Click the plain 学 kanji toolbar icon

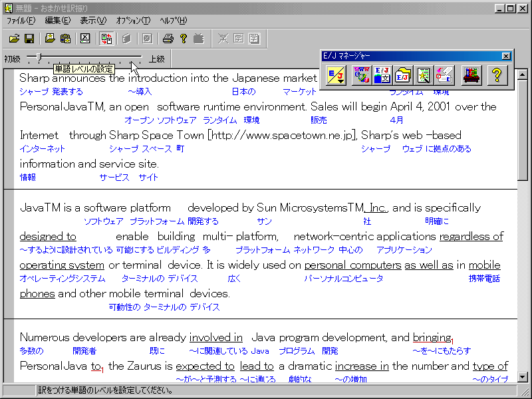pos(238,39)
